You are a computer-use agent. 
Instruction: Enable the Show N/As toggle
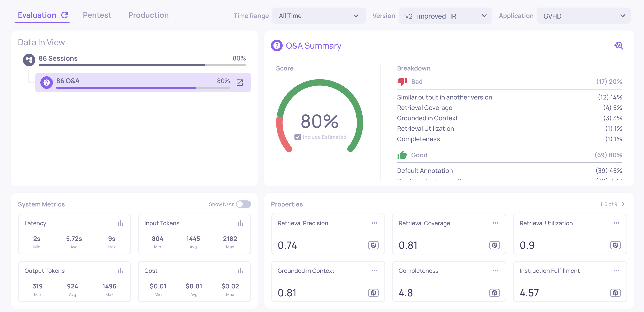pos(243,204)
